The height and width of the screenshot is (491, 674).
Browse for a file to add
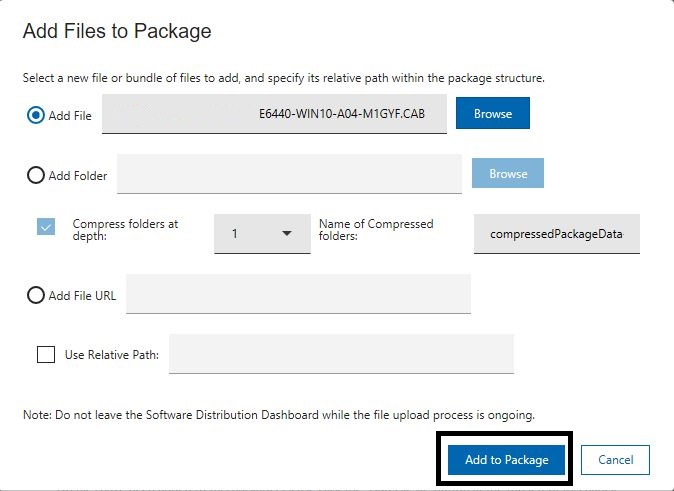493,113
